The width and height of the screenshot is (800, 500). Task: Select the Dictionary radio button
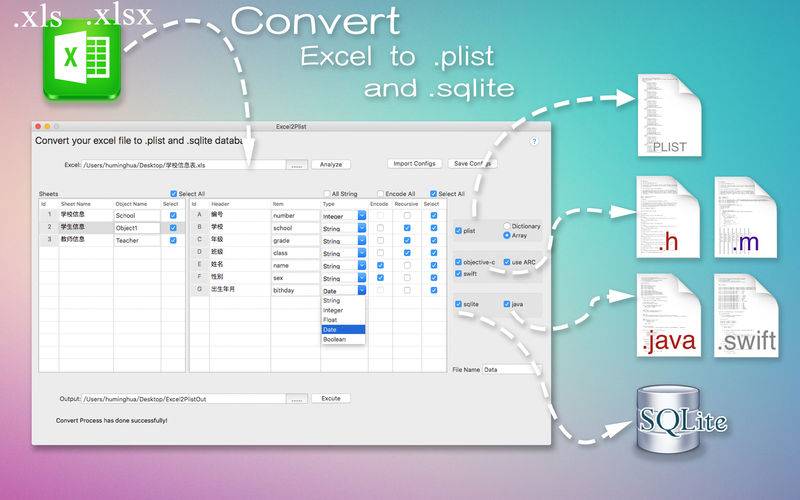[x=507, y=226]
